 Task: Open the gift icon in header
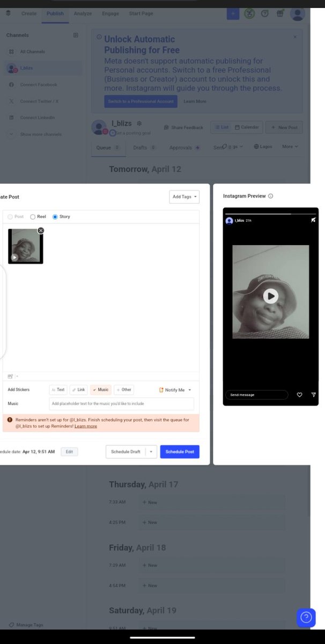tap(280, 14)
